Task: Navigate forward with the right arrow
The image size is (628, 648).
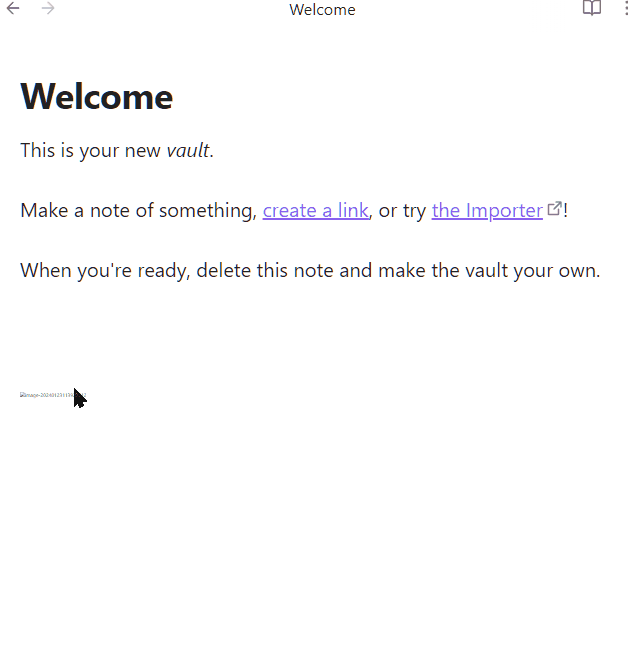Action: (x=48, y=8)
